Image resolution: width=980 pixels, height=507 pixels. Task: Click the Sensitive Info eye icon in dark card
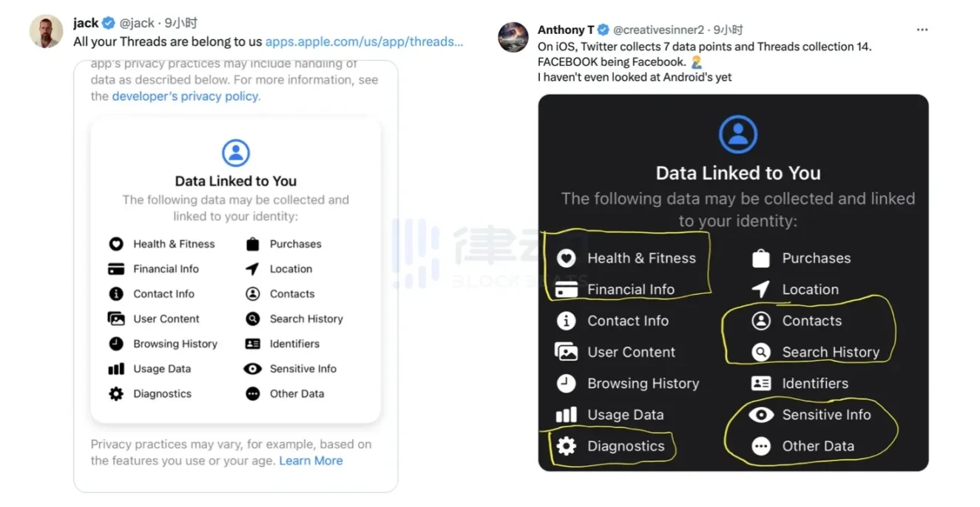761,415
